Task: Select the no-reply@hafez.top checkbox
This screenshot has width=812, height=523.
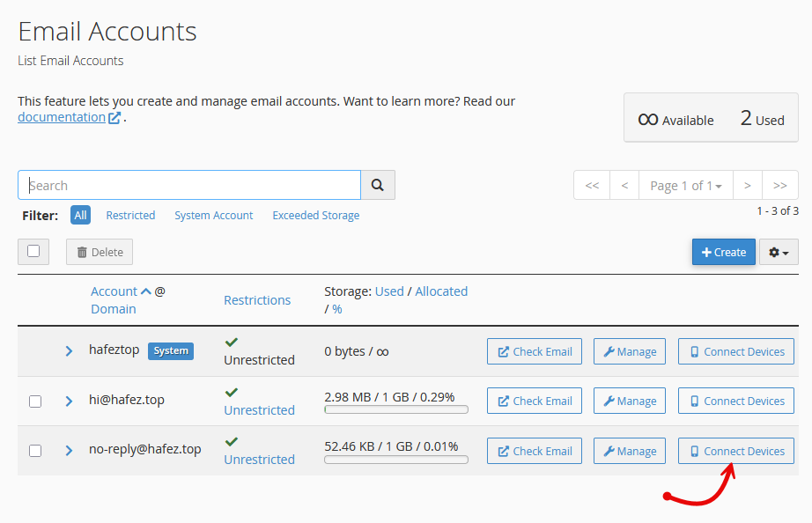Action: (x=35, y=451)
